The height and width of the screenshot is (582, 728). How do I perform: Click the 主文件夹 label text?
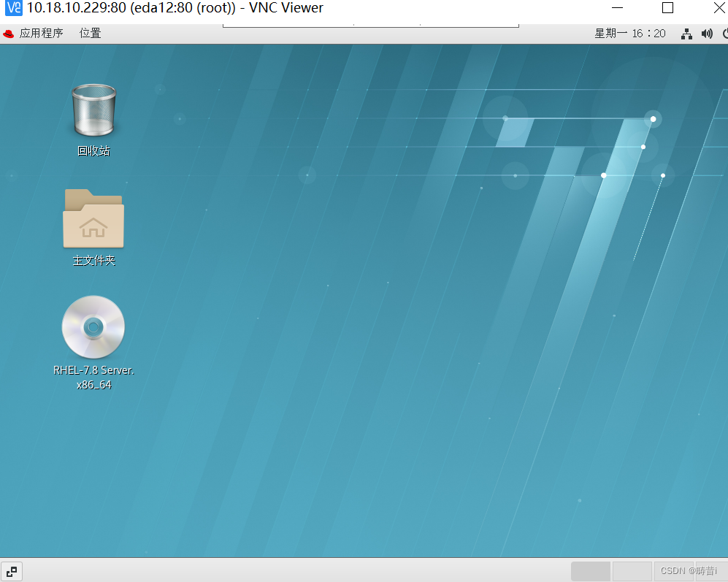point(93,259)
